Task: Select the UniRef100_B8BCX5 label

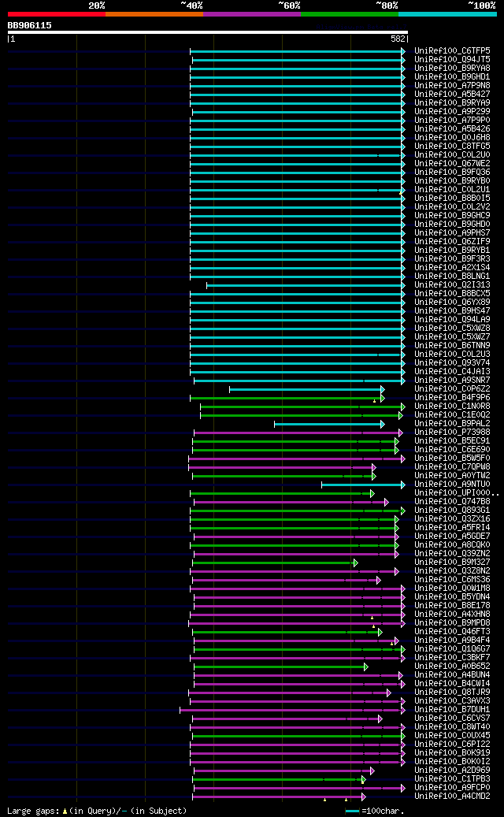Action: point(452,293)
